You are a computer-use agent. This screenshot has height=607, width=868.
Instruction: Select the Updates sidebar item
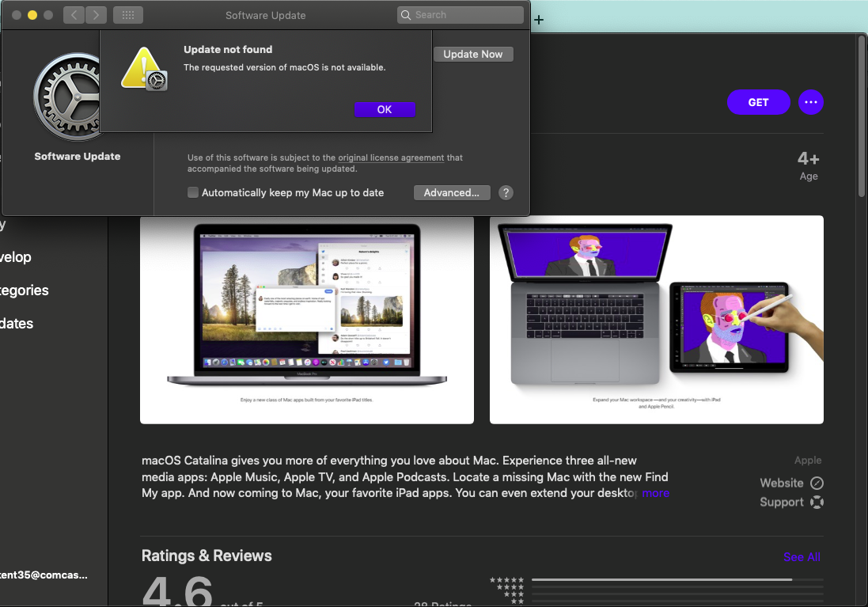(17, 324)
